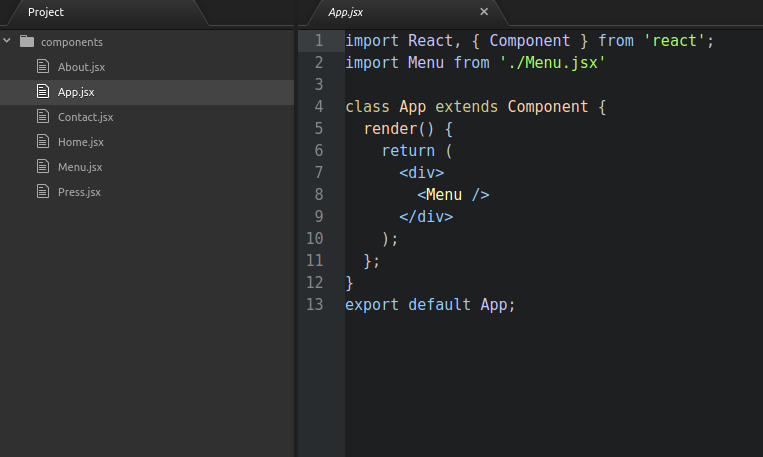This screenshot has height=457, width=763.
Task: Click line number 11 in gutter
Action: [x=314, y=260]
